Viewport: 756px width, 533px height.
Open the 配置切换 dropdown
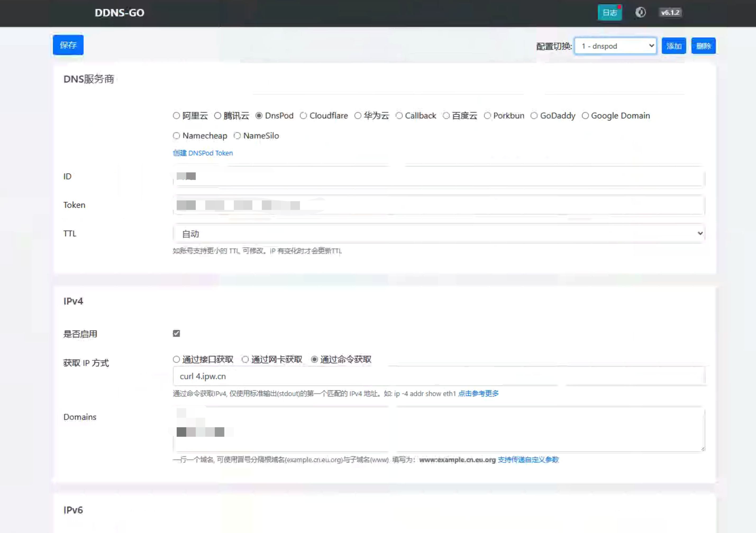click(615, 46)
